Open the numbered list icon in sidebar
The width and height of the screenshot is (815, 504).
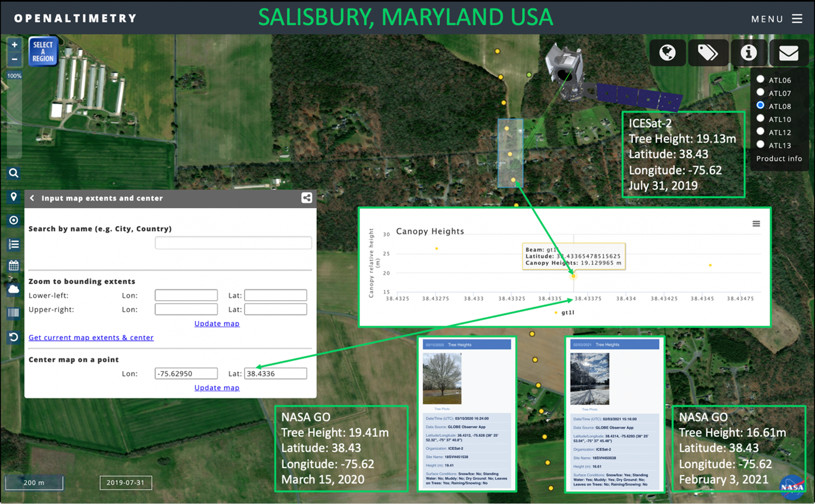(14, 244)
